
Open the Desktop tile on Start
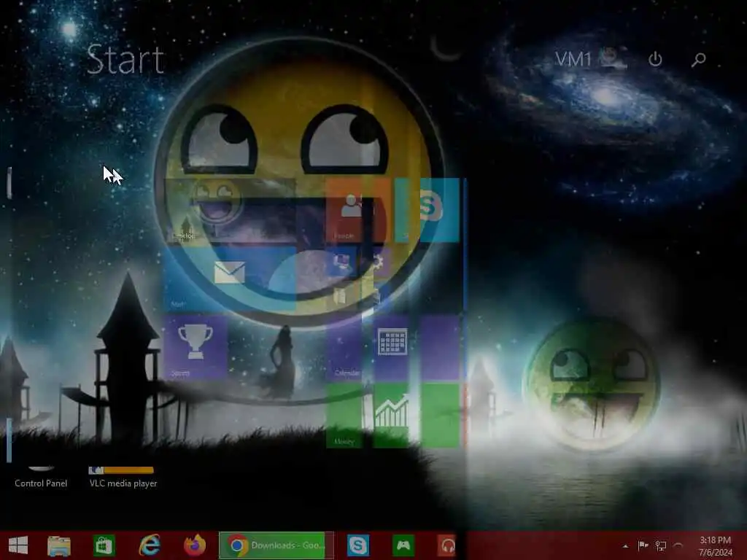(230, 210)
